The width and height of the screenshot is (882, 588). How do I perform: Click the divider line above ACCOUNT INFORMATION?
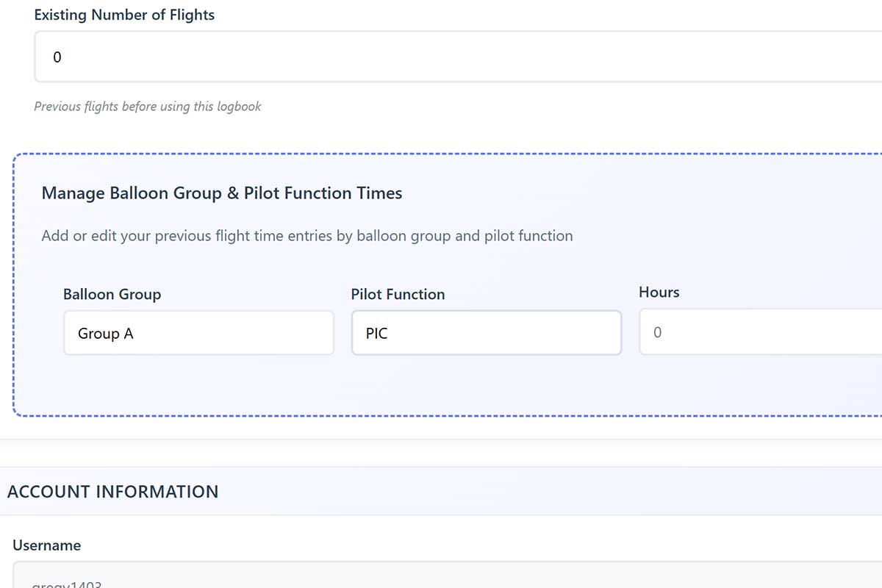tap(441, 440)
